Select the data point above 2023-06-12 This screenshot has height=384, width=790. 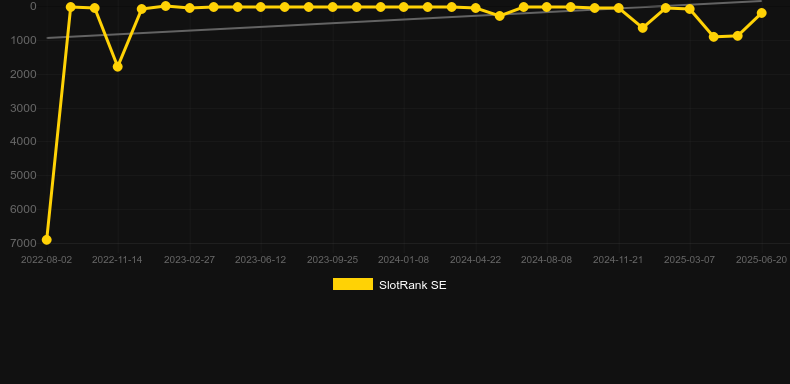click(x=260, y=7)
